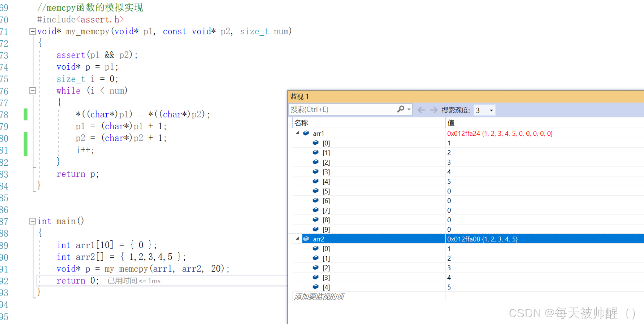Select the 监视 1 panel tab

pos(299,96)
